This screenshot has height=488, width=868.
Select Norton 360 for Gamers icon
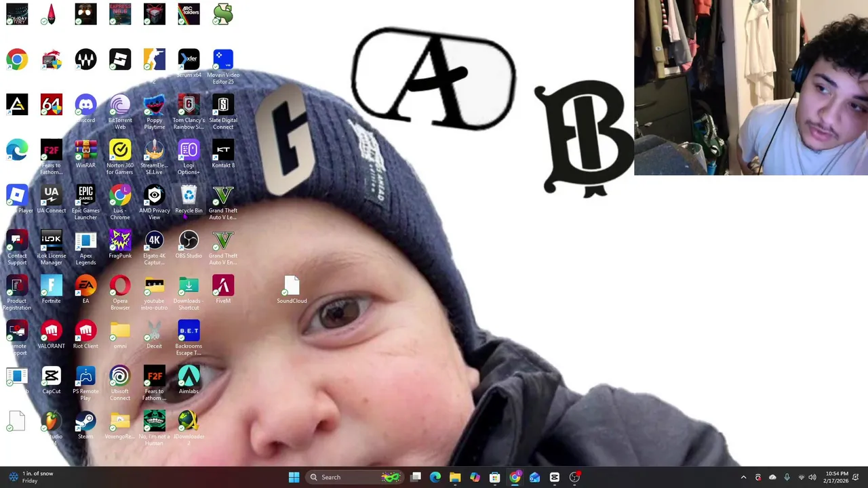click(120, 158)
